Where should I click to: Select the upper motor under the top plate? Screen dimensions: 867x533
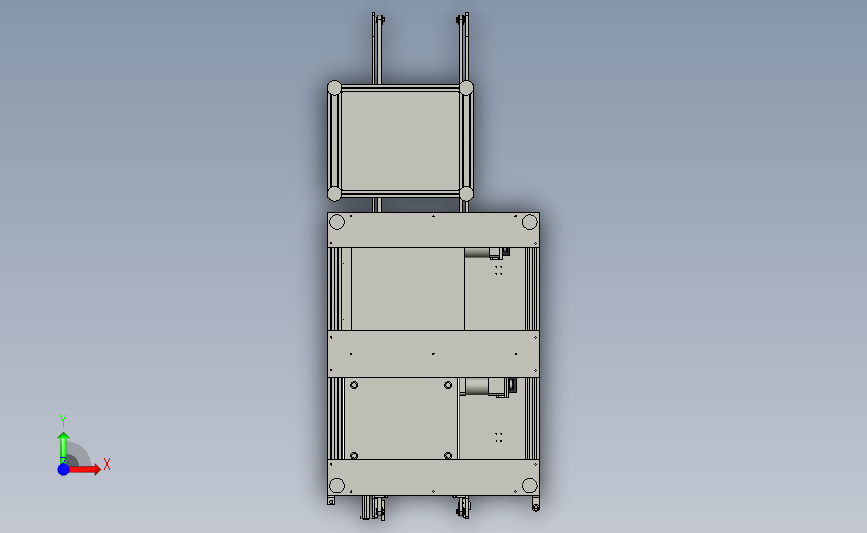click(487, 253)
